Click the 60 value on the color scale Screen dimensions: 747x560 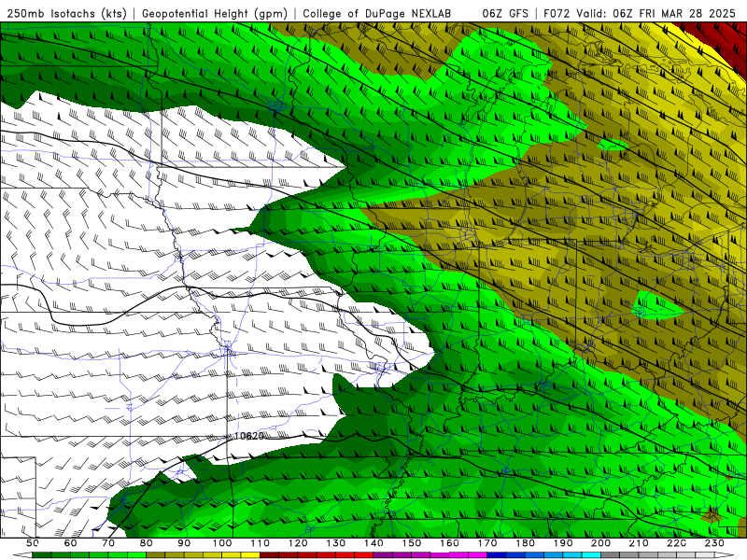70,543
